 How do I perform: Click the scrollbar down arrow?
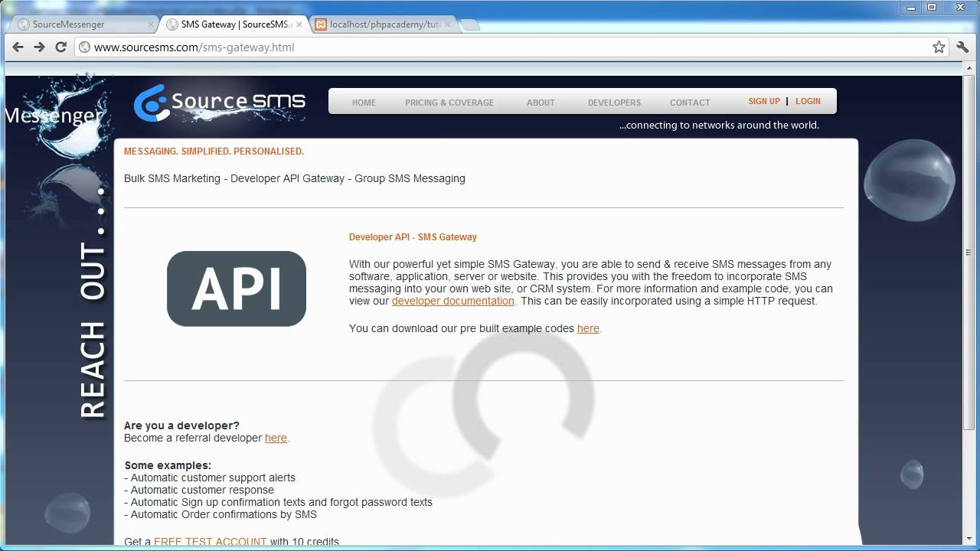(x=969, y=540)
